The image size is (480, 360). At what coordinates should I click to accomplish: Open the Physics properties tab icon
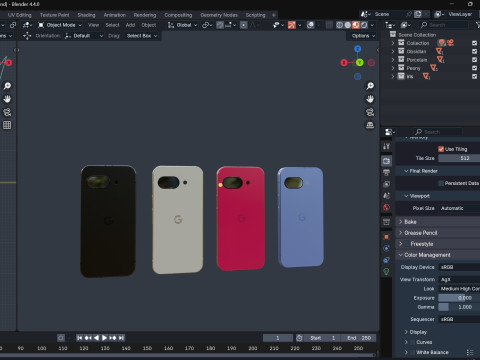pos(386,248)
